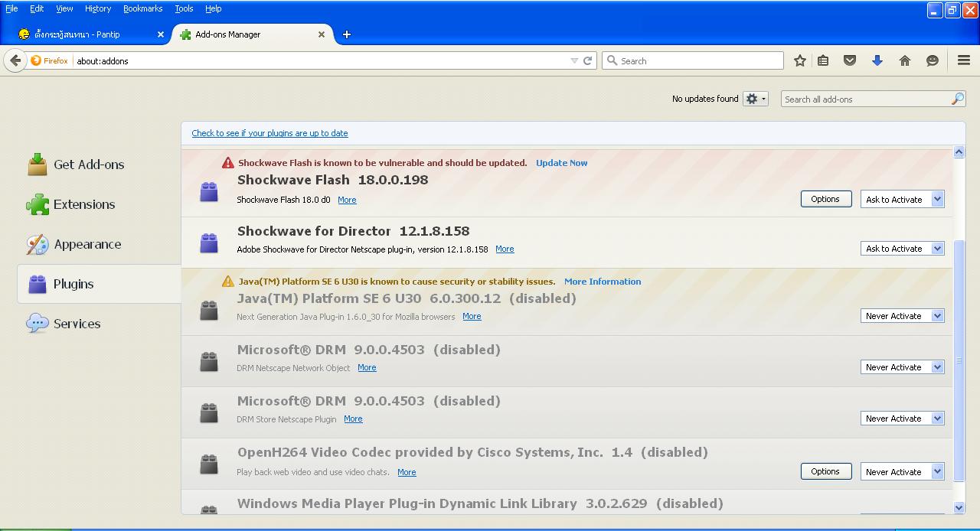This screenshot has width=980, height=531.
Task: Open OpenH264 Never Activate dropdown
Action: [902, 471]
